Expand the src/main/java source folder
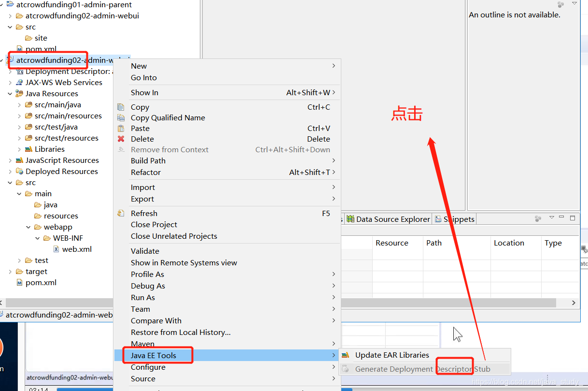 tap(19, 105)
